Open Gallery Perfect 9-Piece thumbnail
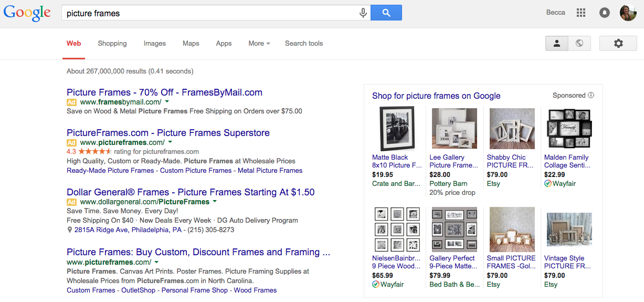644x302 pixels. tap(455, 230)
